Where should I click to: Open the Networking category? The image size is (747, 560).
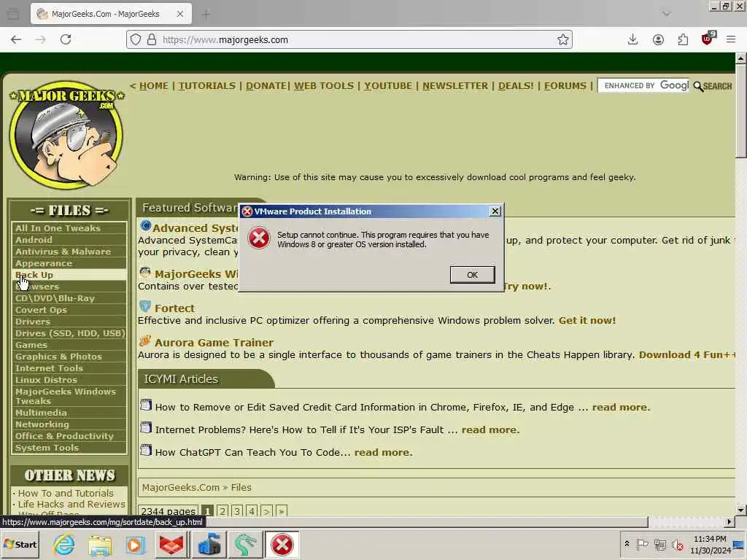point(69,424)
